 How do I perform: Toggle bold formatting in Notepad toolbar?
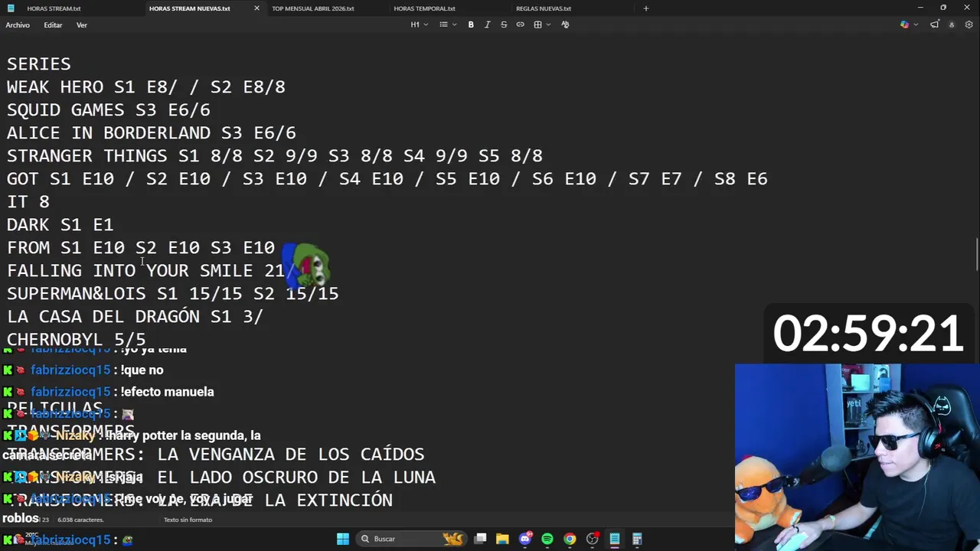[471, 24]
